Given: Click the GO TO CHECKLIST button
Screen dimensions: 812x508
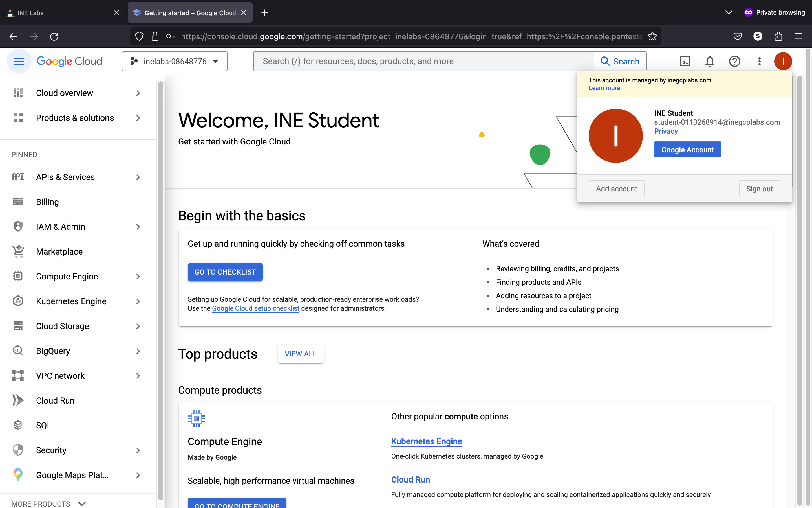Looking at the screenshot, I should click(225, 272).
